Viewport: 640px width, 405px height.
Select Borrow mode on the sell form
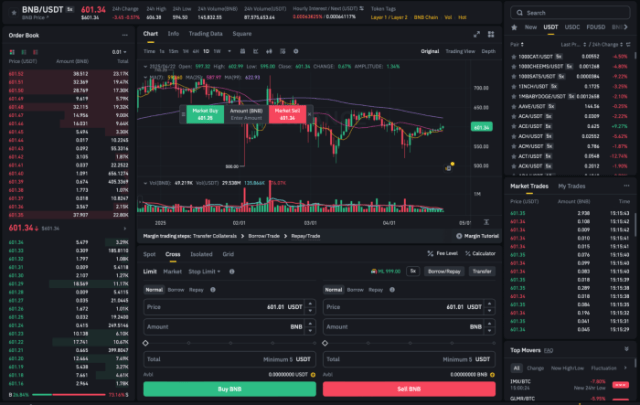(x=355, y=290)
